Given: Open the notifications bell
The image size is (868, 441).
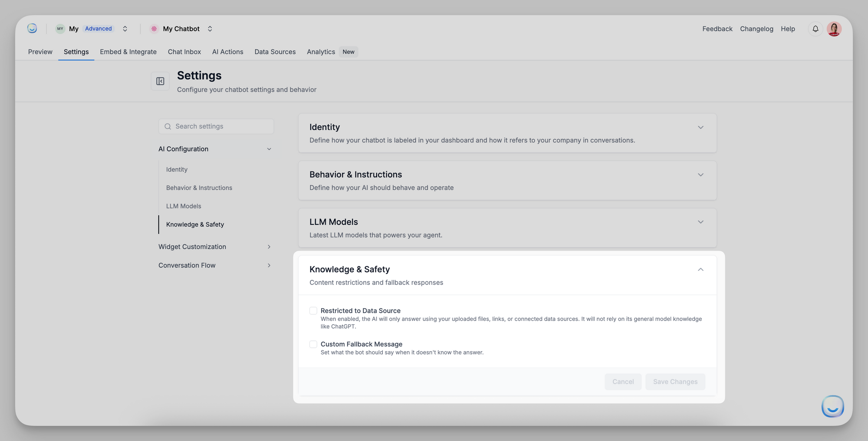Looking at the screenshot, I should (x=815, y=29).
